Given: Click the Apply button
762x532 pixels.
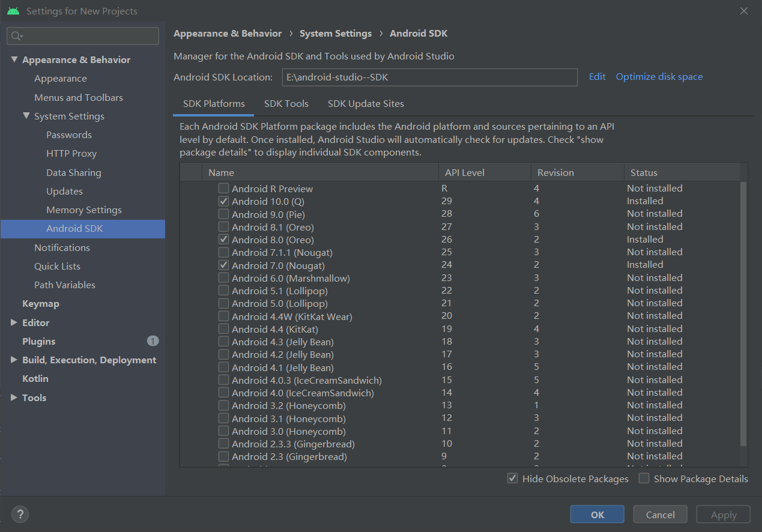Looking at the screenshot, I should coord(724,515).
